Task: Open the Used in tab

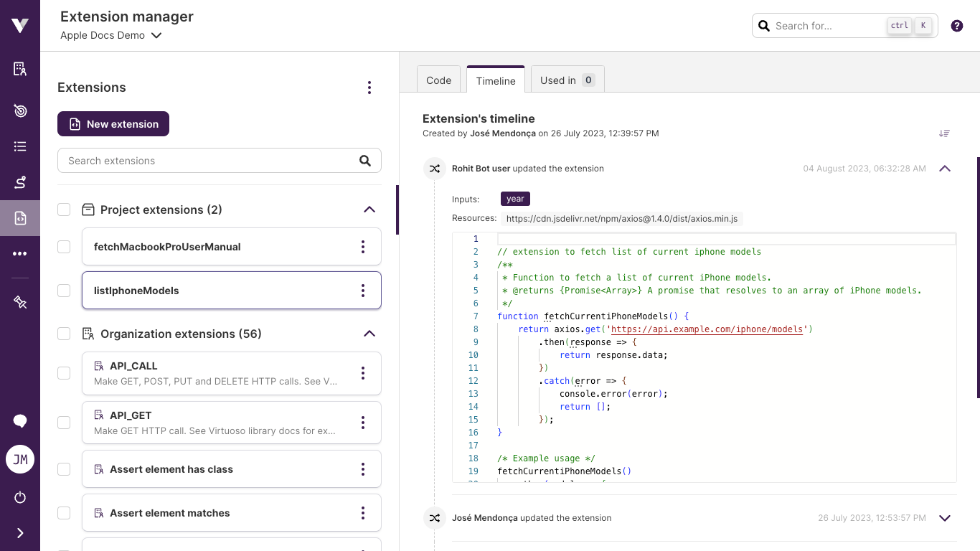Action: pos(567,80)
